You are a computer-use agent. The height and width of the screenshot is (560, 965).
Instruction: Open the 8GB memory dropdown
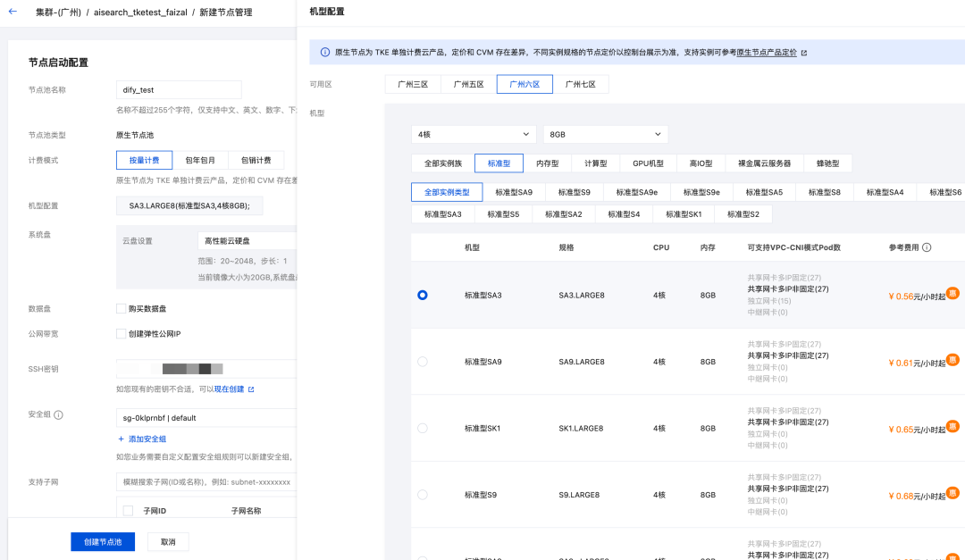[606, 133]
